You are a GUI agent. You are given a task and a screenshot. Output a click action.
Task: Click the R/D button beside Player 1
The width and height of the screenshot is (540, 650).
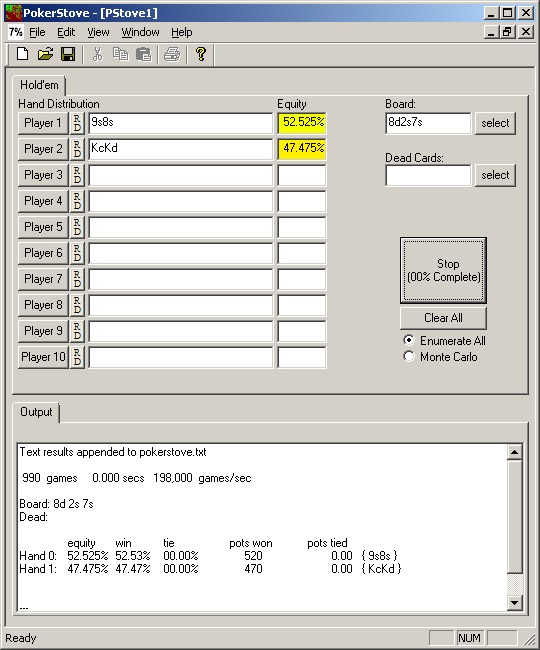77,123
